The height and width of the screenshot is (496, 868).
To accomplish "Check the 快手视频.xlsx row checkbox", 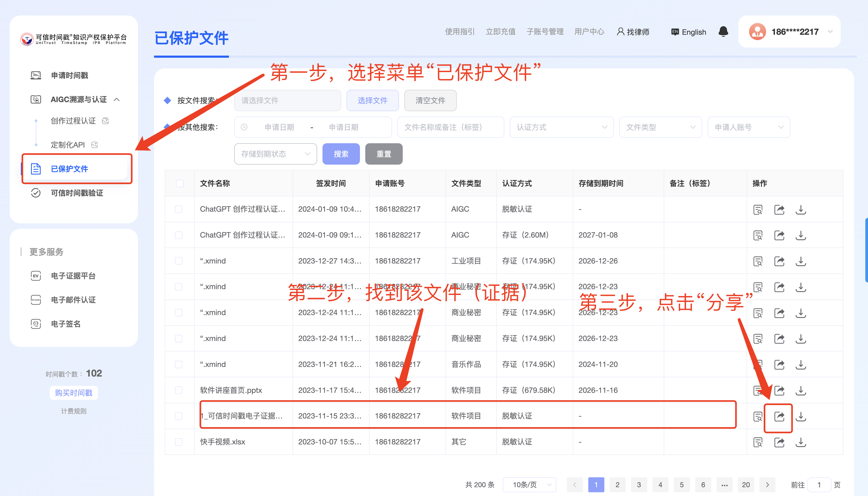I will coord(179,442).
